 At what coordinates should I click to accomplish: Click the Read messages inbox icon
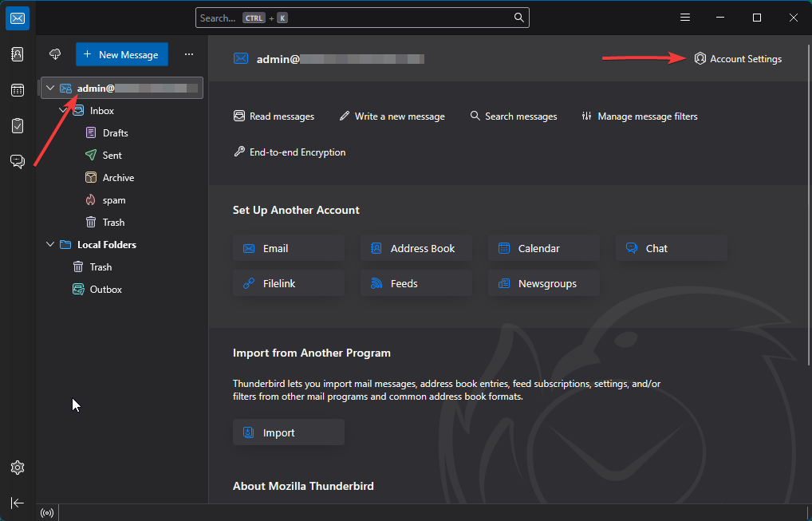[239, 116]
